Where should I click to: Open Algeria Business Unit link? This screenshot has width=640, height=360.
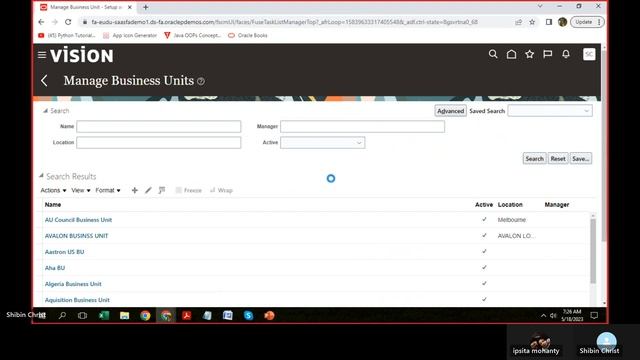(x=73, y=284)
